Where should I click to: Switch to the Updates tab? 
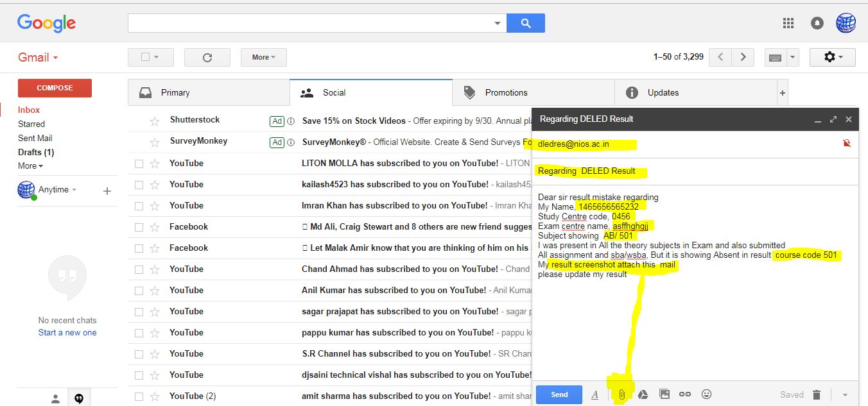point(696,93)
